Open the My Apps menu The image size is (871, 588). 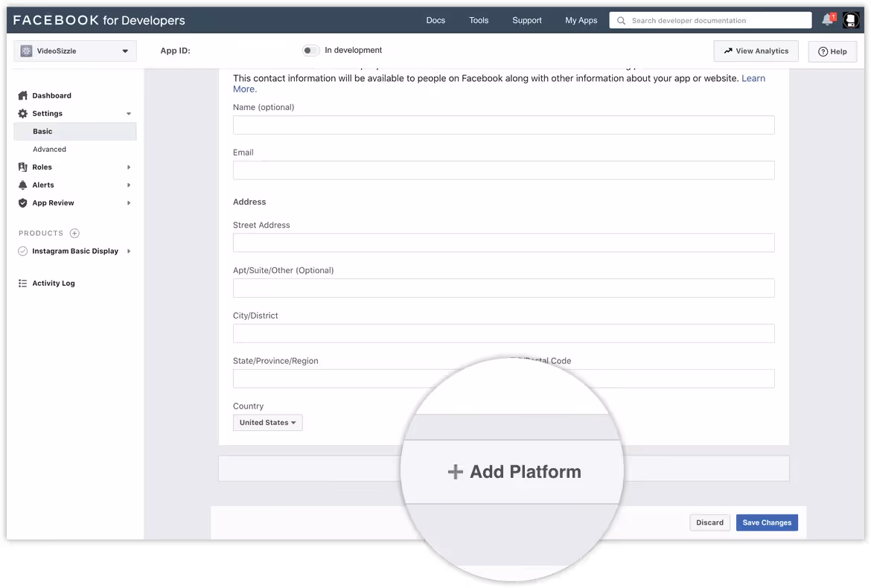581,21
